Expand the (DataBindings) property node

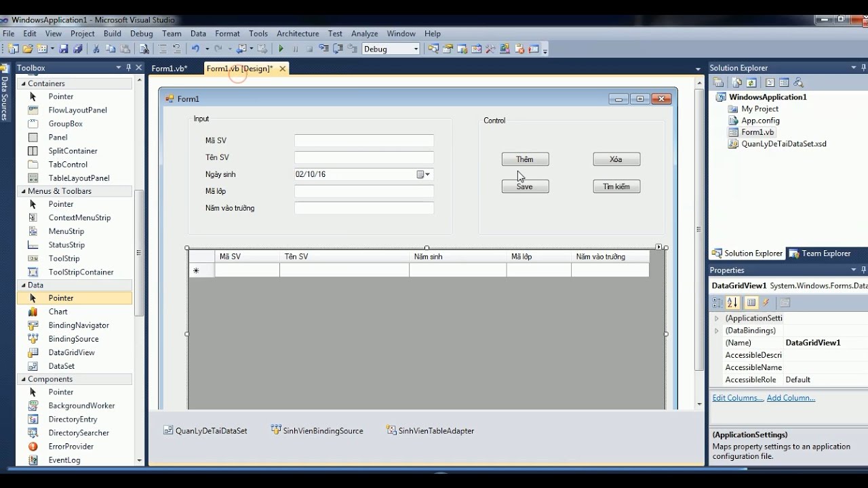(717, 331)
